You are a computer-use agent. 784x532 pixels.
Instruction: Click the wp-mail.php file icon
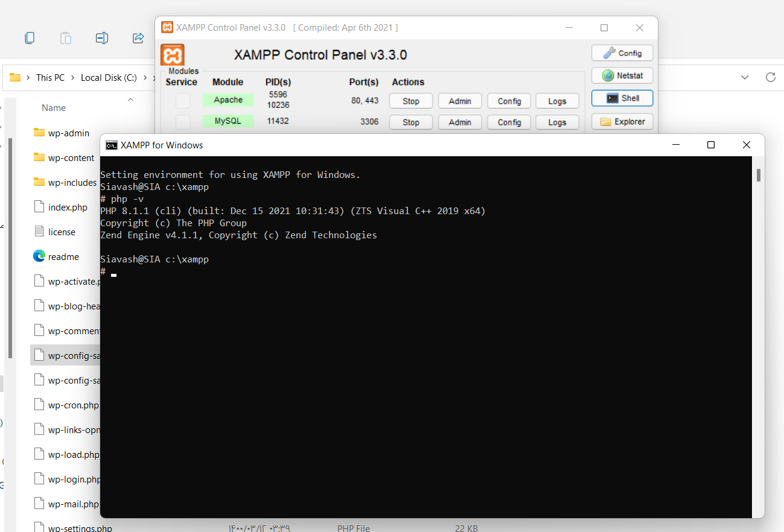[39, 504]
